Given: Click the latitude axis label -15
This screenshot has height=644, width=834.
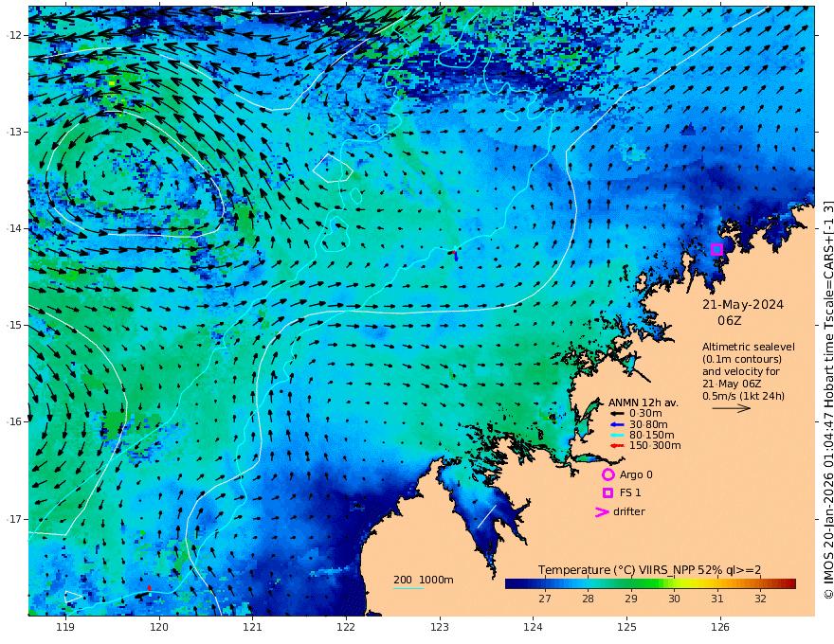Looking at the screenshot, I should (14, 325).
